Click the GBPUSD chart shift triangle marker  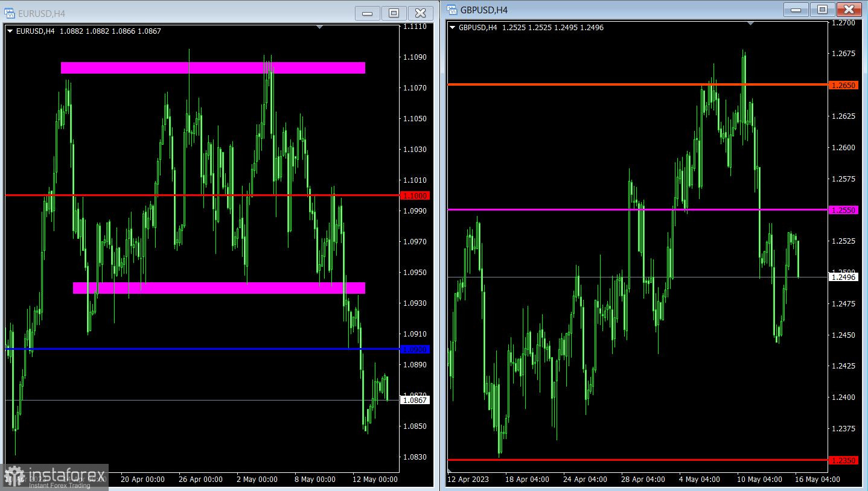750,24
